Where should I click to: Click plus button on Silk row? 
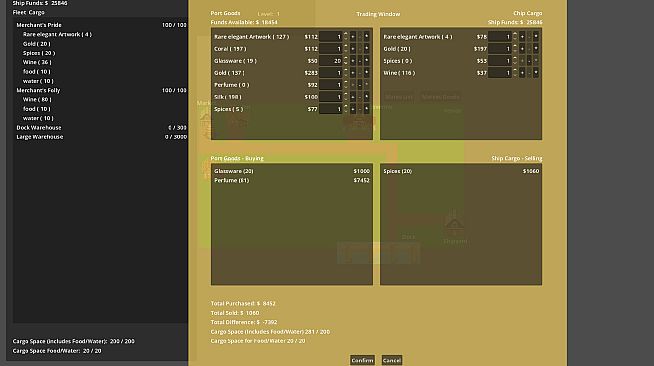(x=353, y=97)
